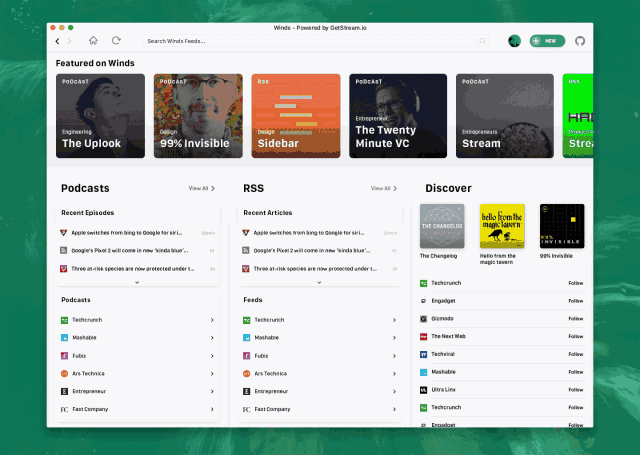
Task: Click Fast Company FC icon in Podcasts list
Action: point(64,409)
